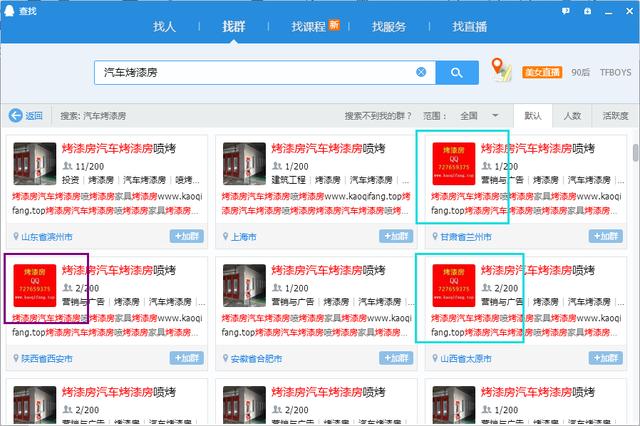
Task: Click the back arrow icon beside 返回
Action: (16, 115)
